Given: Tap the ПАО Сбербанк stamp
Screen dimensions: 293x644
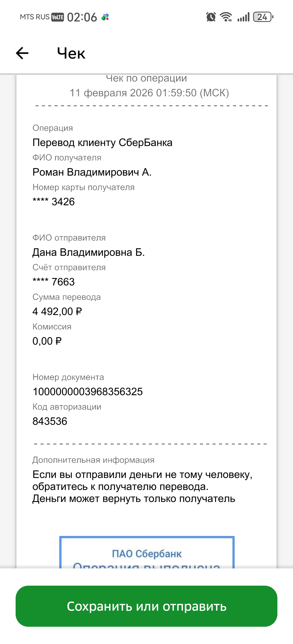Looking at the screenshot, I should pos(147,553).
